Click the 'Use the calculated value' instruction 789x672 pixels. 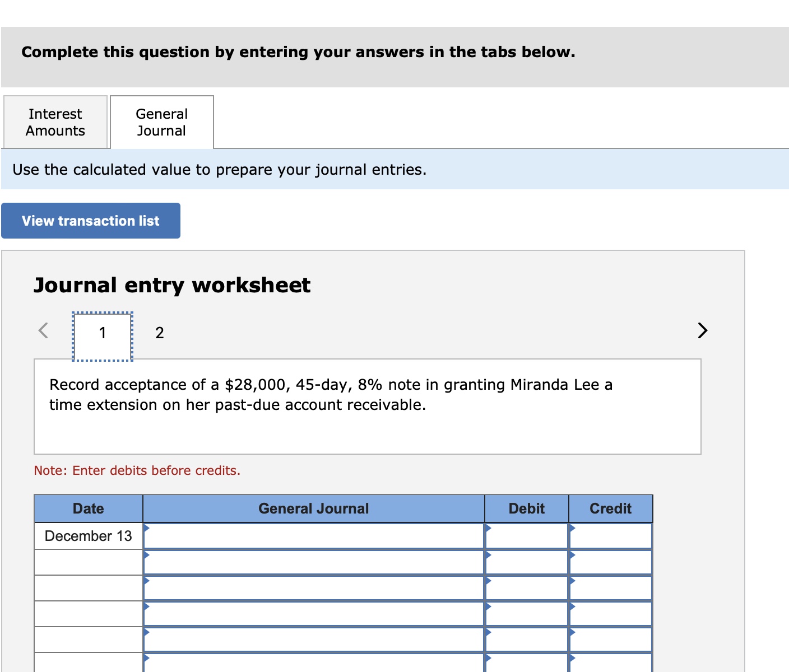coord(220,170)
